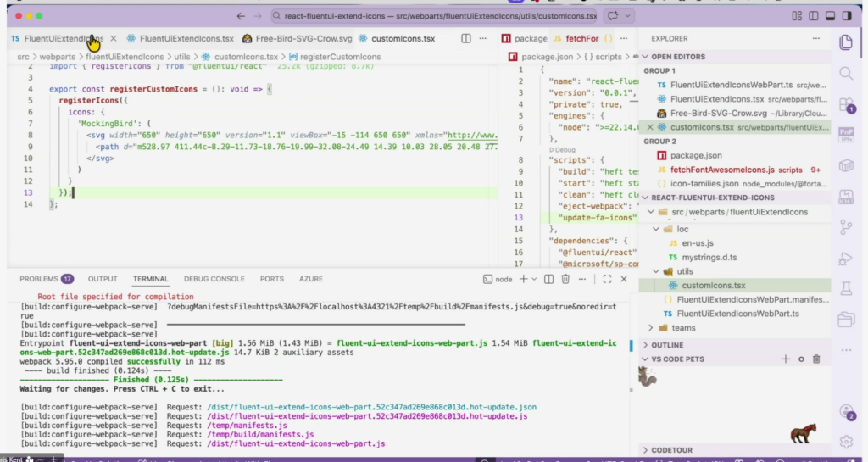868x462 pixels.
Task: Split the editor to the right
Action: coord(466,38)
